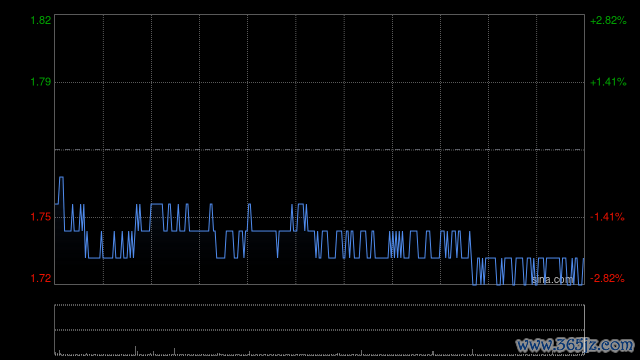640x360 pixels.
Task: Click the 1.75 price label
Action: pyautogui.click(x=41, y=217)
